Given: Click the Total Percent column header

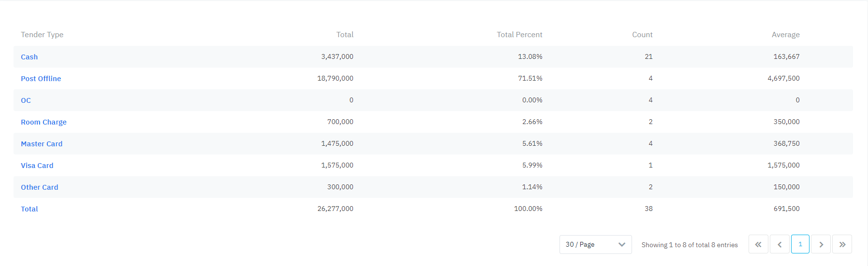Looking at the screenshot, I should (x=519, y=35).
